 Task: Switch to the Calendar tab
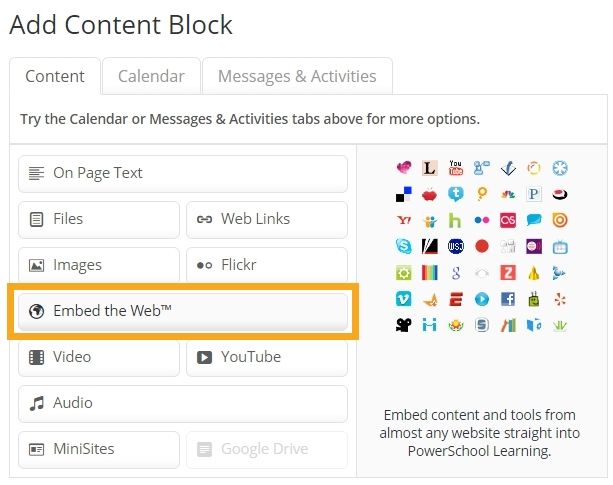point(151,76)
